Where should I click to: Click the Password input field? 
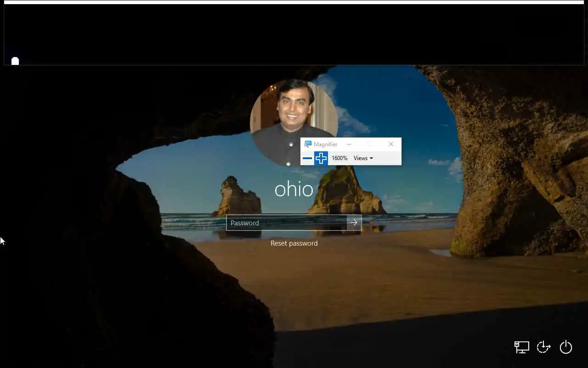point(287,223)
